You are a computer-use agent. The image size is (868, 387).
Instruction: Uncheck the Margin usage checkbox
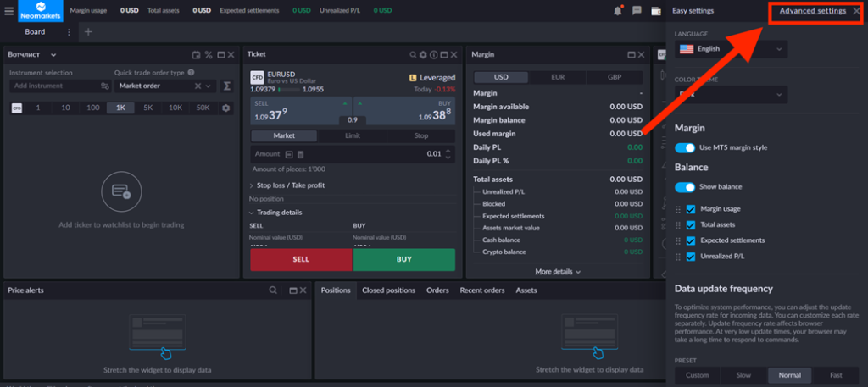coord(691,209)
